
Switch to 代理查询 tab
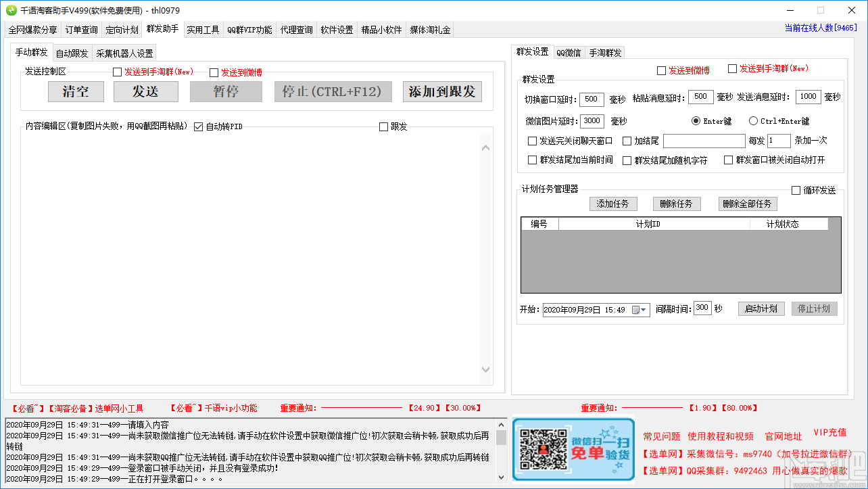click(x=297, y=30)
